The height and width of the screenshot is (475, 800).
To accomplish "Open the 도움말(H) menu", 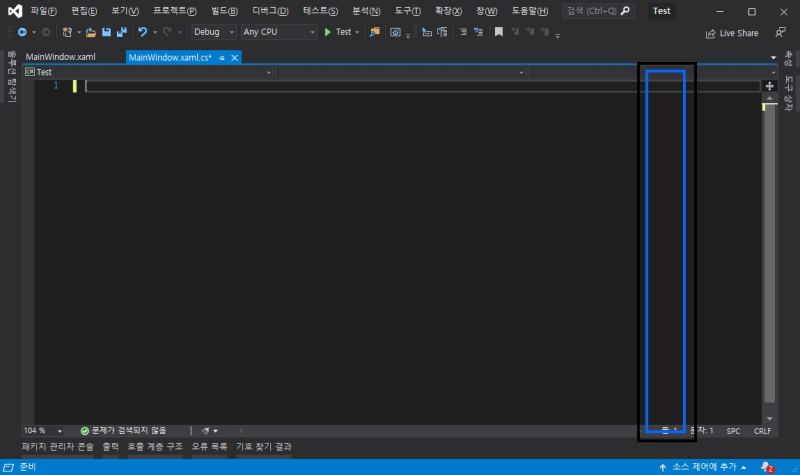I will (x=530, y=11).
